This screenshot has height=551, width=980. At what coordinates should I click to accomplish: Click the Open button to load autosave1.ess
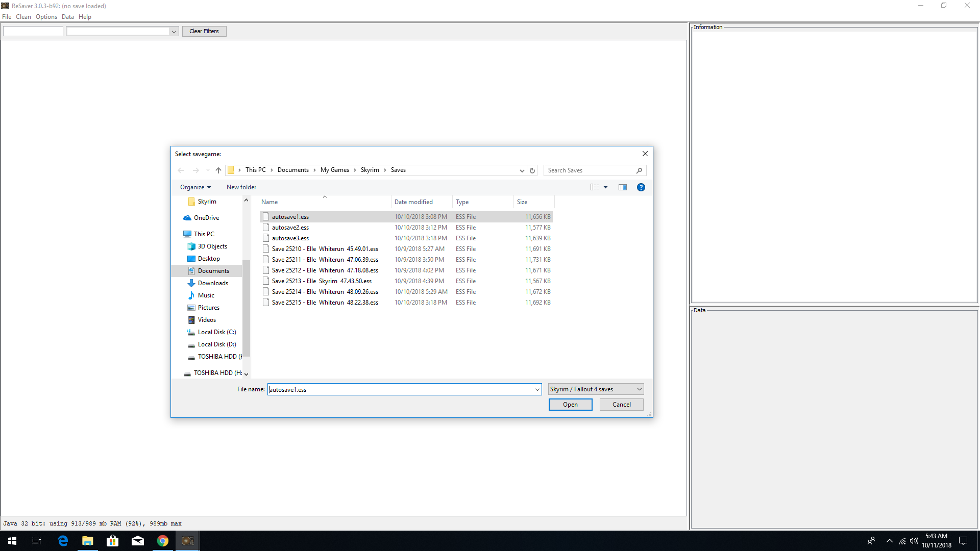[570, 404]
